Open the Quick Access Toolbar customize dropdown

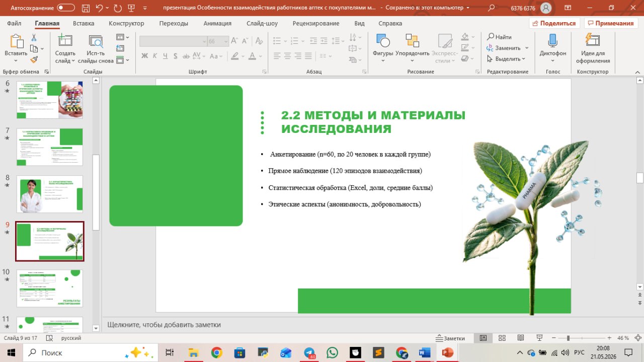coord(146,8)
